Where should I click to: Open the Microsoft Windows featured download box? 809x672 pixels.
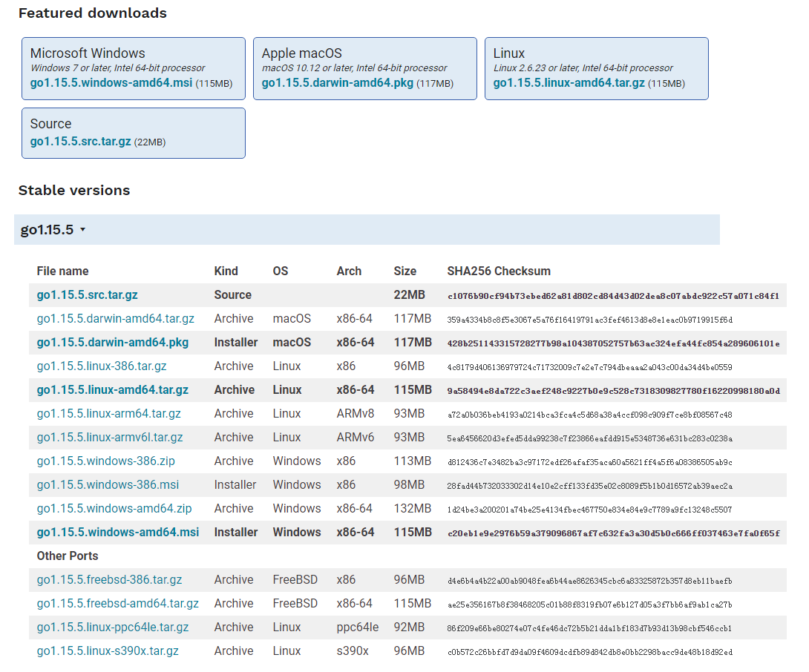click(x=134, y=68)
